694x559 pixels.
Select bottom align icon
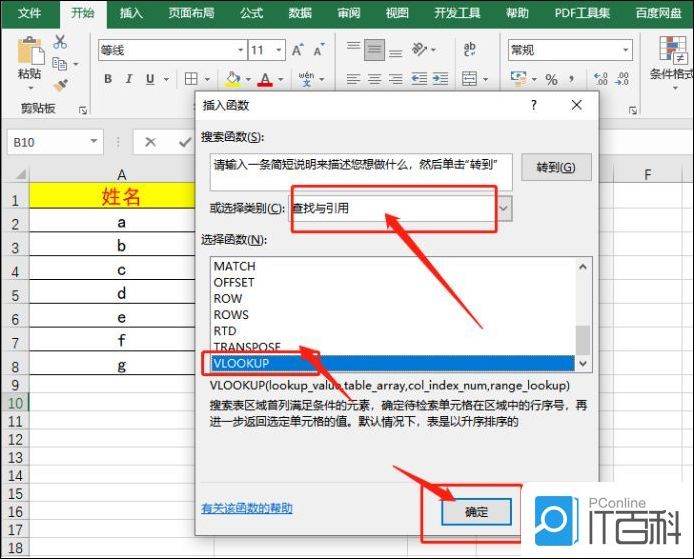tap(396, 52)
